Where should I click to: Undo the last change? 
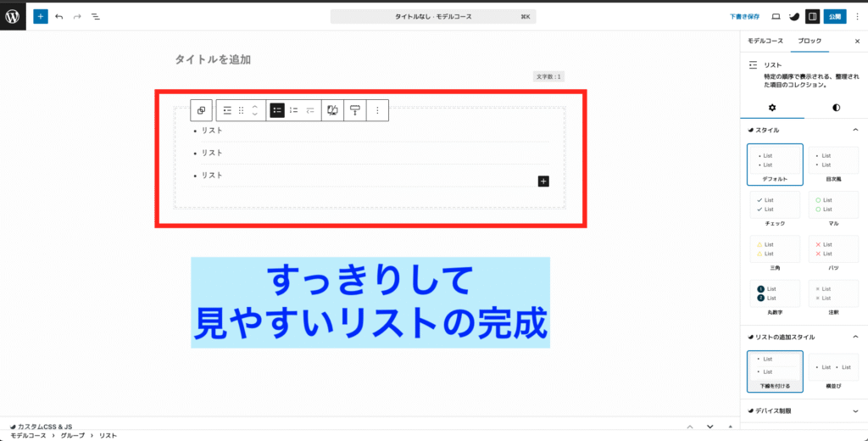coord(59,16)
